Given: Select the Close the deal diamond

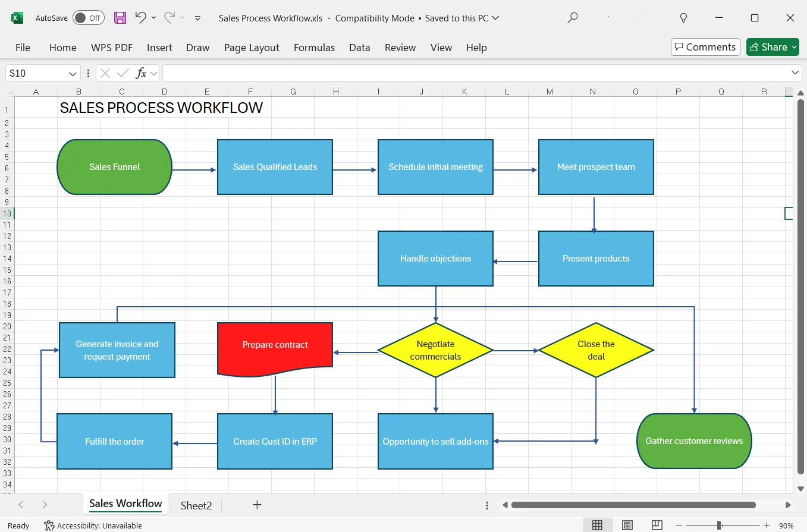Looking at the screenshot, I should click(596, 350).
